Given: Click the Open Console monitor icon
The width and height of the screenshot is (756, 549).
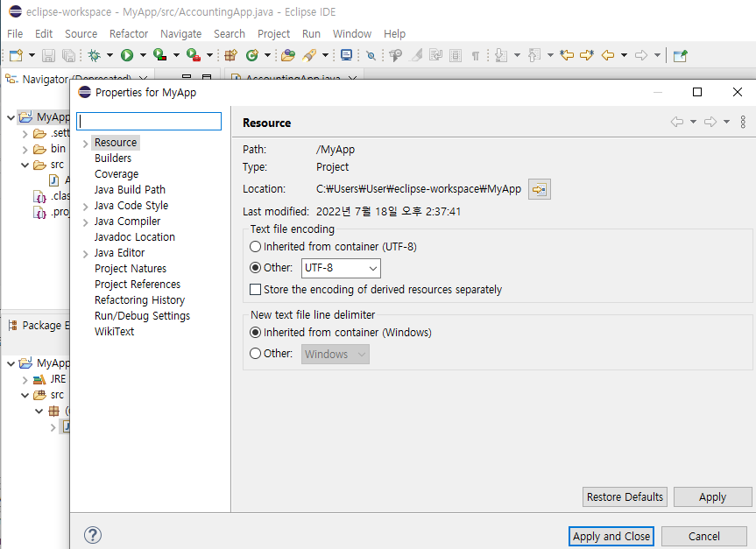Looking at the screenshot, I should [346, 55].
